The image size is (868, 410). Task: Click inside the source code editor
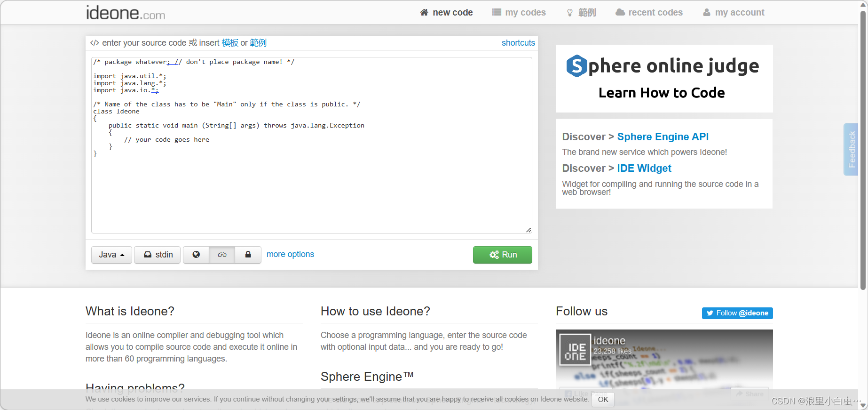point(312,145)
